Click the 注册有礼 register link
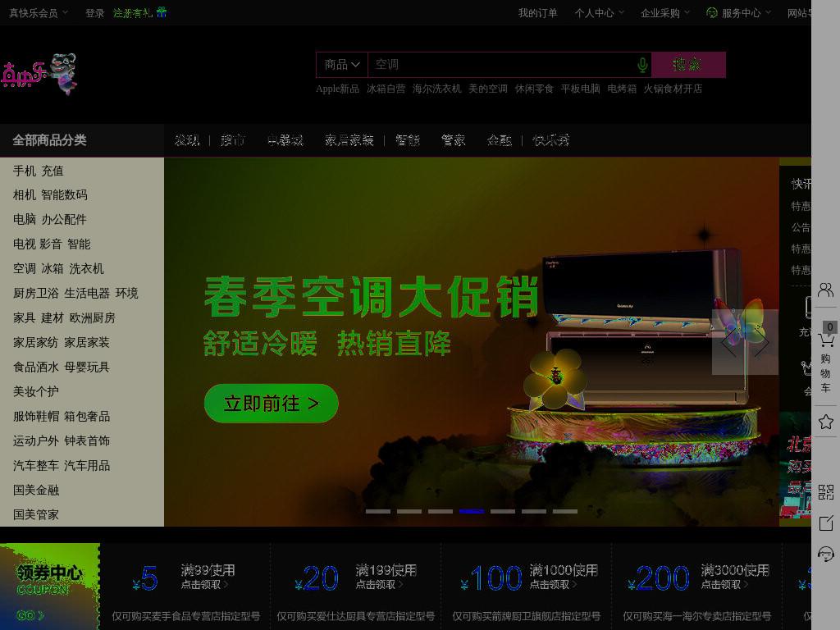840x630 pixels. (133, 13)
